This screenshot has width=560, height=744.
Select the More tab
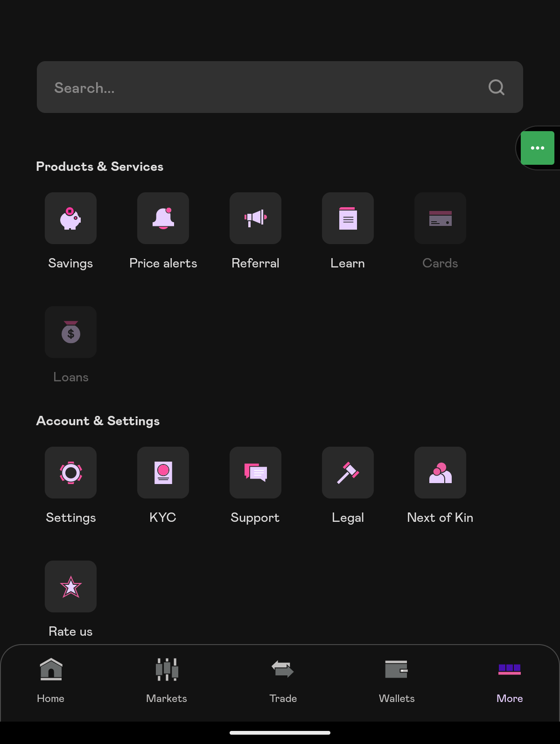point(510,681)
